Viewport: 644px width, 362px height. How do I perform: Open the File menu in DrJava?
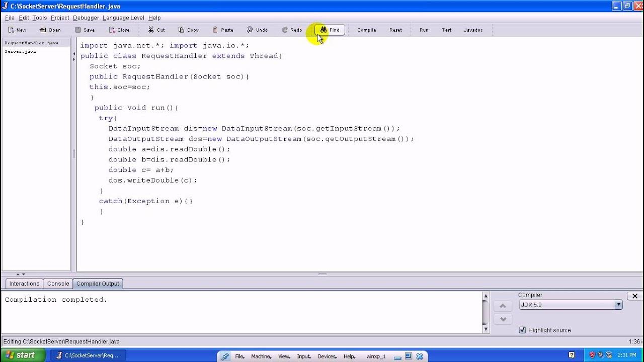10,18
